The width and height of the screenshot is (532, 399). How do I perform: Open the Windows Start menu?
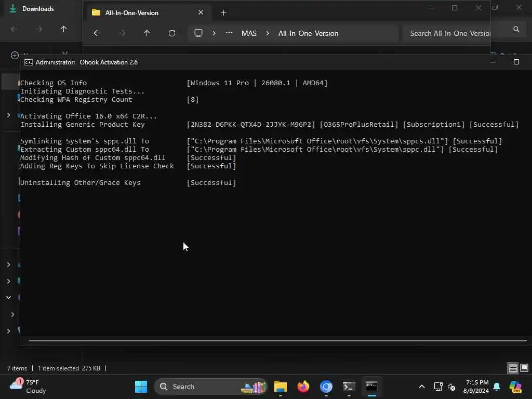(141, 387)
